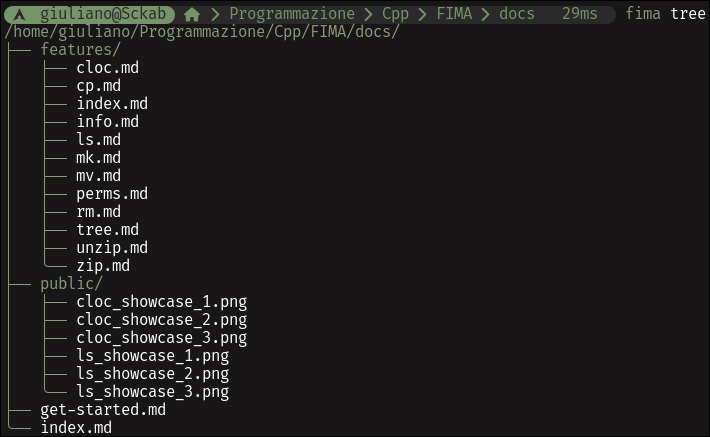Click the ls_showcase_3.png entry
The image size is (710, 437).
coord(153,392)
